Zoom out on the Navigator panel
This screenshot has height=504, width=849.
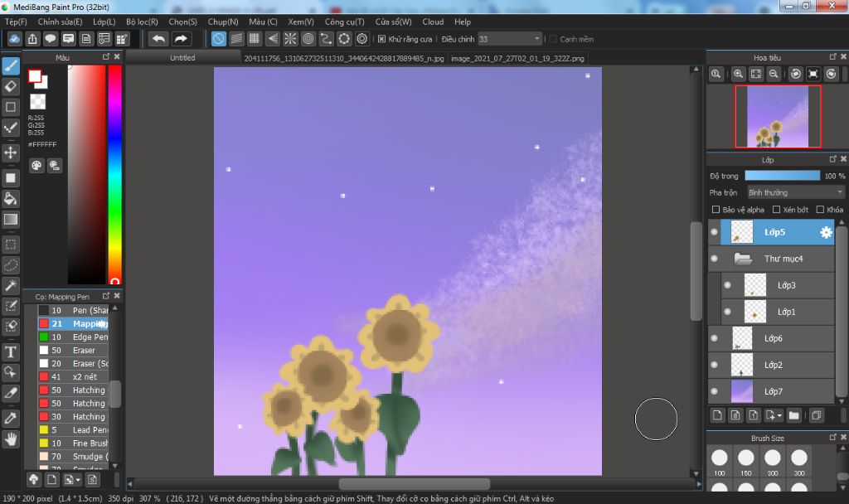(x=774, y=74)
